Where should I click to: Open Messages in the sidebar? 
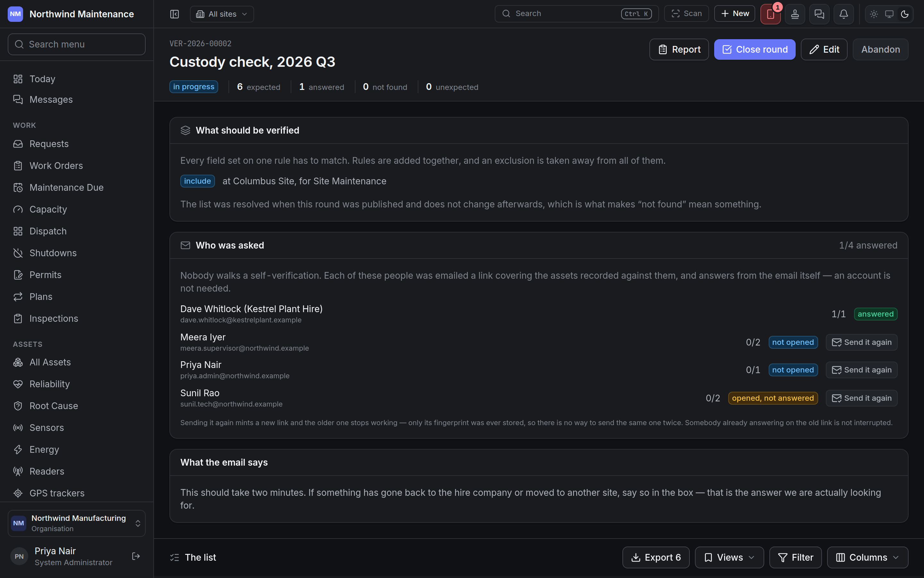click(77, 100)
